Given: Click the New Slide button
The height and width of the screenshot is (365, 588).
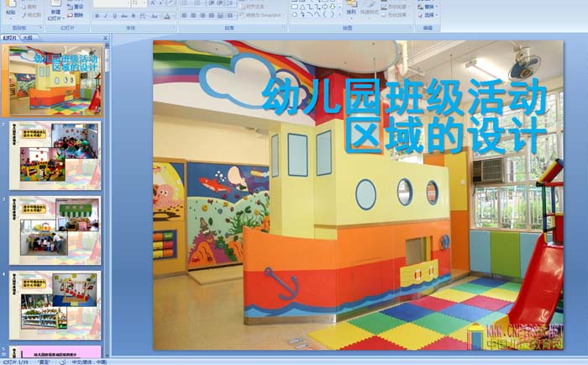Looking at the screenshot, I should pyautogui.click(x=56, y=10).
